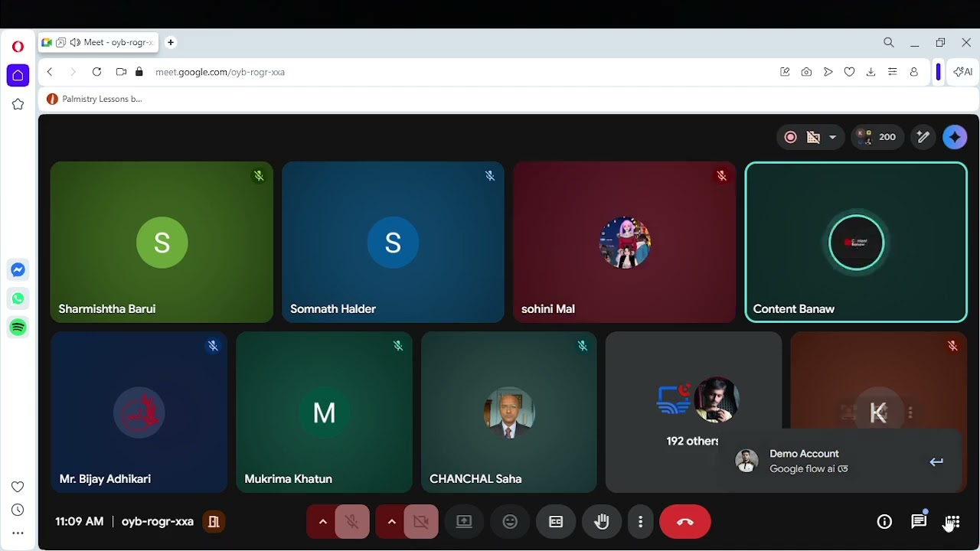Select Somnath Halder's tile
The image size is (980, 551).
(x=393, y=242)
